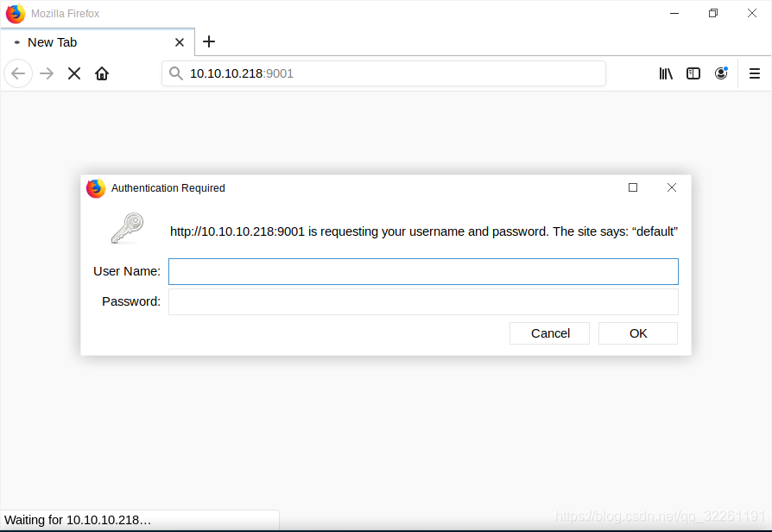Click the 'Waiting for 10.10.10.218…' status text
This screenshot has height=532, width=772.
[78, 520]
